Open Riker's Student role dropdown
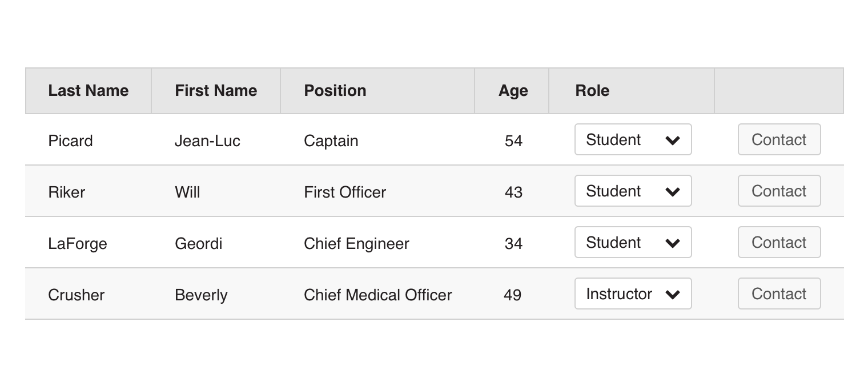Viewport: 868px width, 386px height. click(633, 191)
